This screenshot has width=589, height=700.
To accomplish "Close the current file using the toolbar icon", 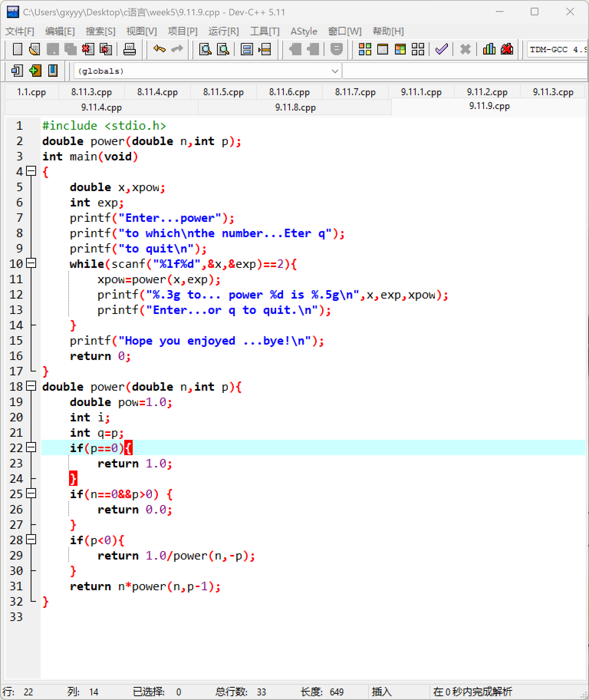I will (x=88, y=49).
